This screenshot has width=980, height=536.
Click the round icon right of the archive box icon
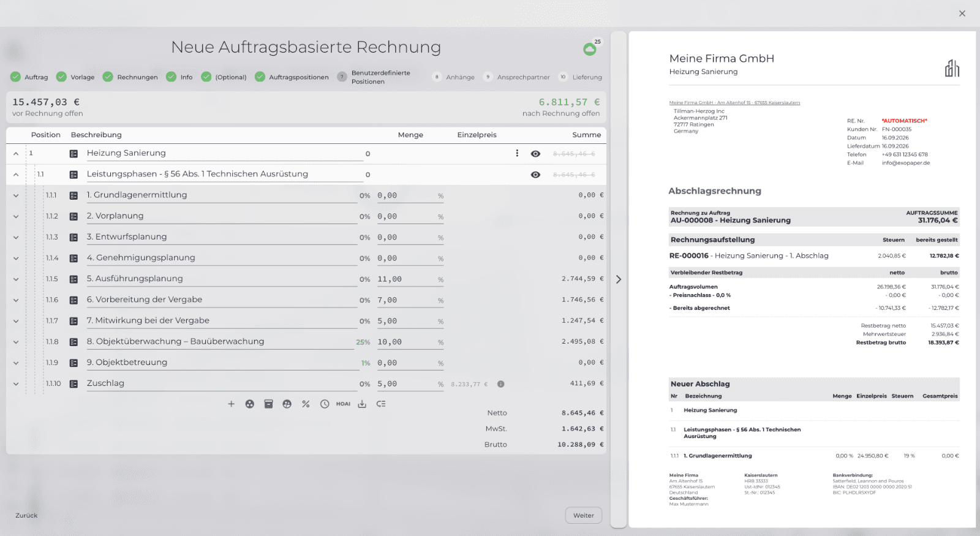point(287,404)
